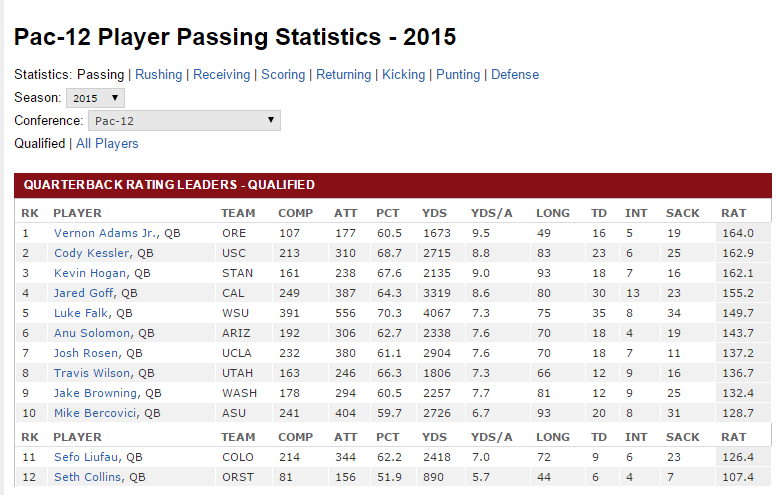Open the Season 2015 dropdown

pyautogui.click(x=96, y=98)
